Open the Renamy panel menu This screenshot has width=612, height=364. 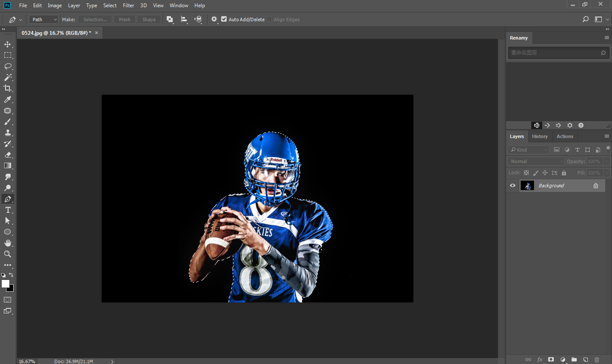point(607,38)
